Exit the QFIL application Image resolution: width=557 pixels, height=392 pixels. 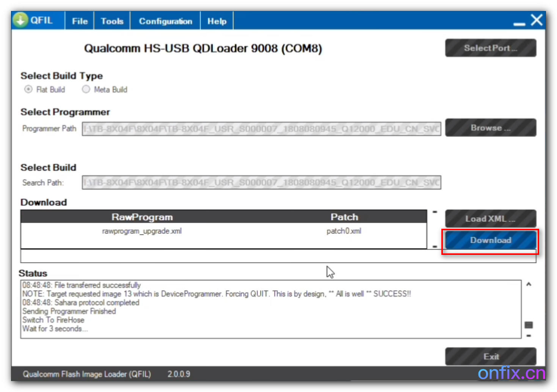point(490,356)
